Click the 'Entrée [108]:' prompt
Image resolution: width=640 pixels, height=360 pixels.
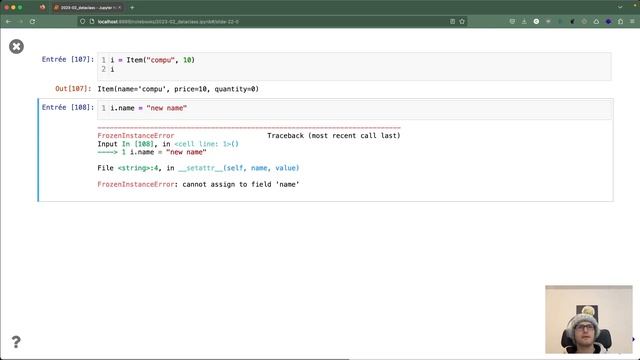coord(68,107)
